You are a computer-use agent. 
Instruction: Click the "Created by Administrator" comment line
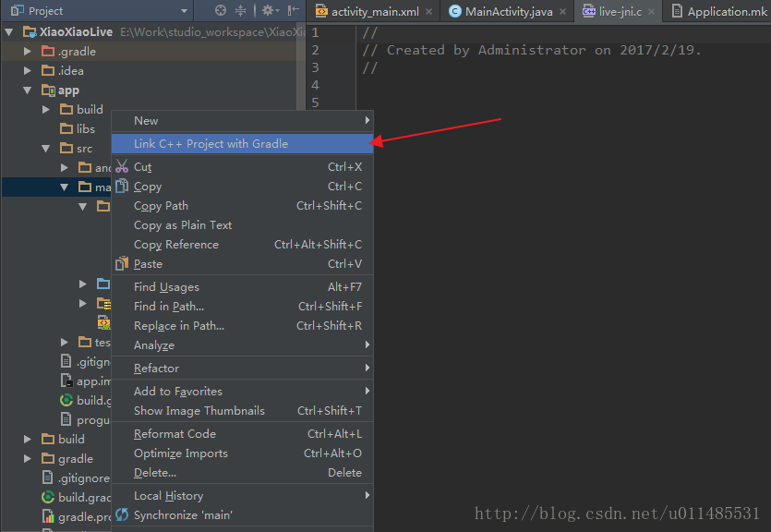[x=532, y=50]
